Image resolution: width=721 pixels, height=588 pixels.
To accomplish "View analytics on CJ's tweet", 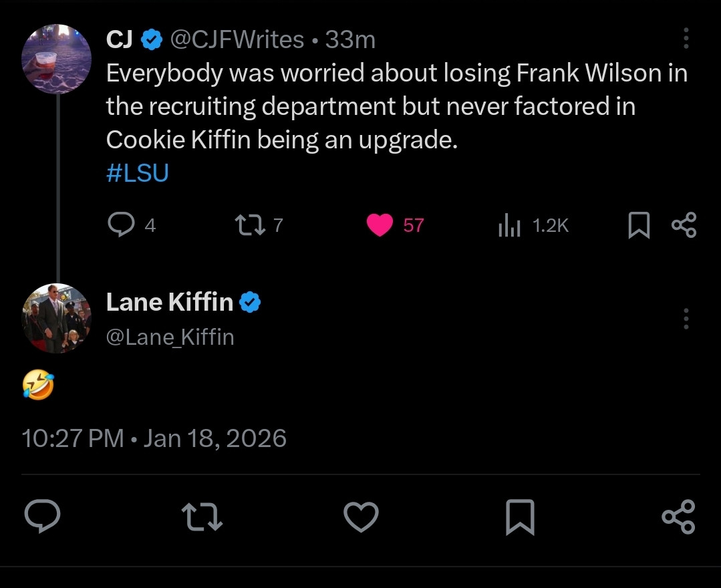I will point(509,226).
